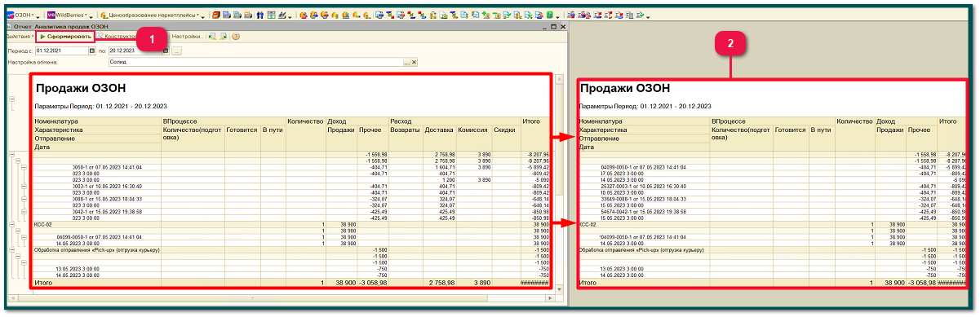The width and height of the screenshot is (980, 317).
Task: Open selection list button for Настройка обмена
Action: 406,62
